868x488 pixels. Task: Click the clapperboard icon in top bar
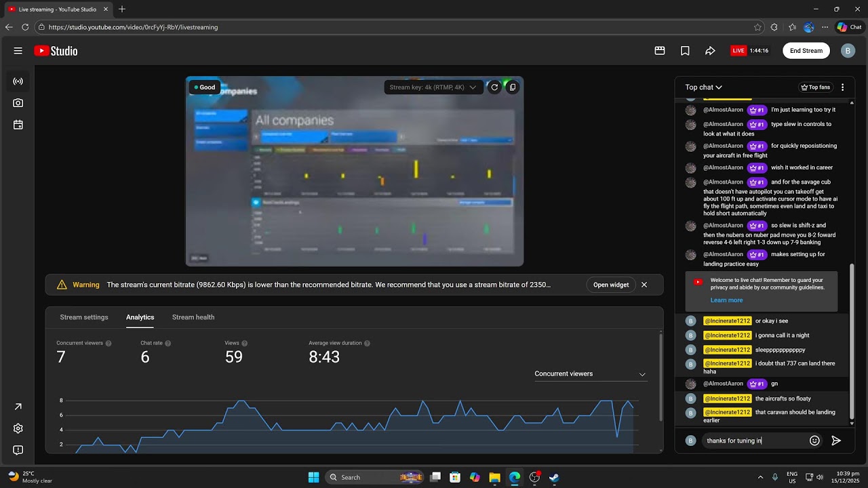pos(659,51)
